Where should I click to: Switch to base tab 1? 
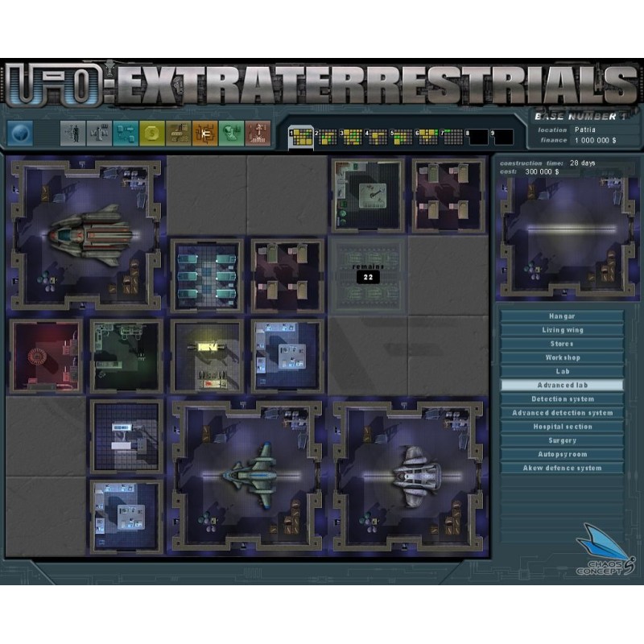301,136
